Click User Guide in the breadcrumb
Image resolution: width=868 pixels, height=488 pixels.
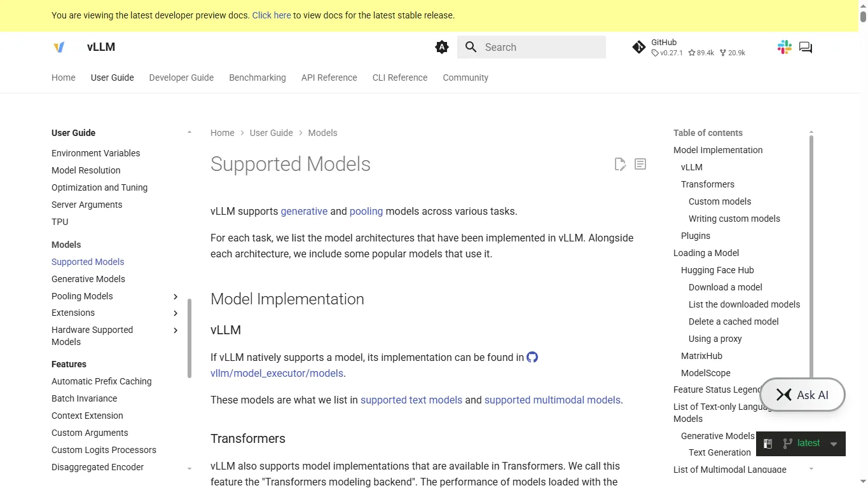coord(272,133)
